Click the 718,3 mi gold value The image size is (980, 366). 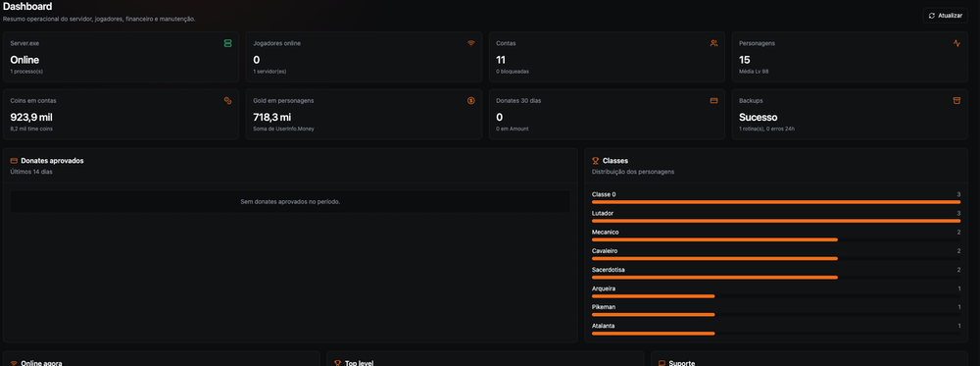point(271,117)
